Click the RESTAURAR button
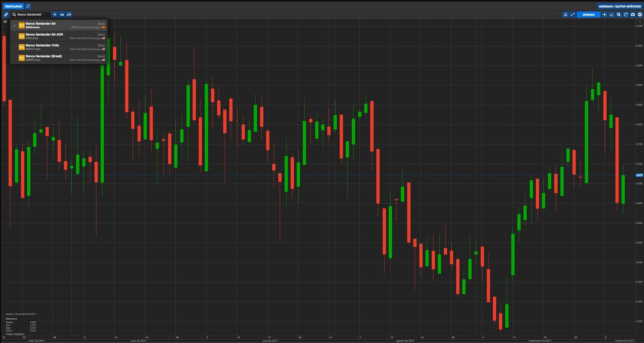Screen dimensions: 644x343 (13, 6)
